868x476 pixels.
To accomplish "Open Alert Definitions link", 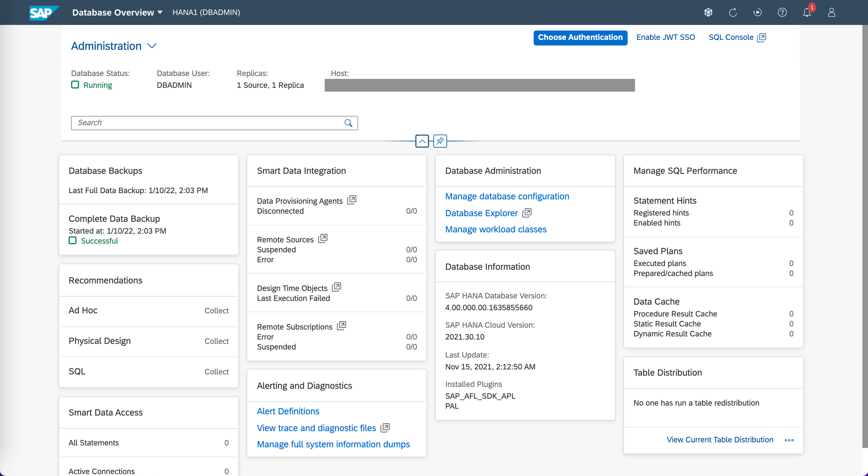I will click(288, 411).
